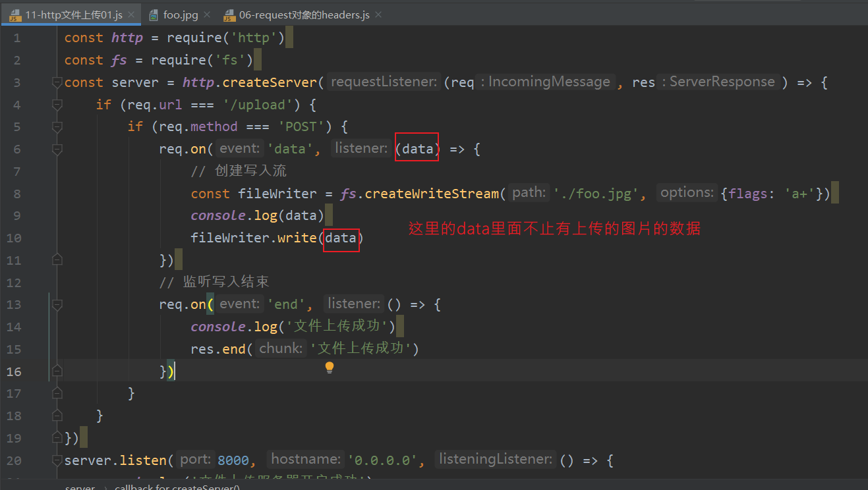Collapse the 'end' listener at line 13
The height and width of the screenshot is (490, 868).
[57, 305]
